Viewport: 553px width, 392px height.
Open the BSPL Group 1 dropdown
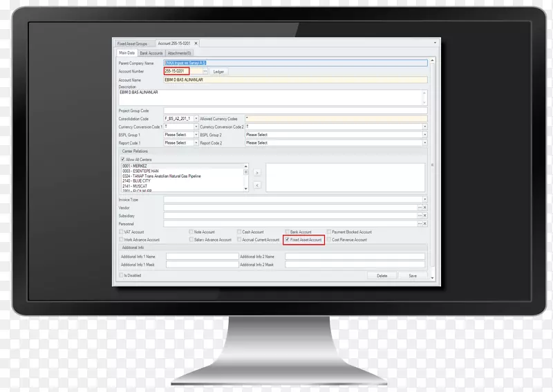pyautogui.click(x=196, y=135)
